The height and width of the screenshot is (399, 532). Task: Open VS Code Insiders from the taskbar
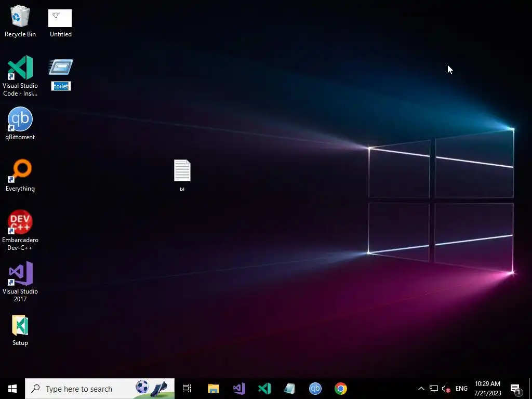tap(264, 389)
